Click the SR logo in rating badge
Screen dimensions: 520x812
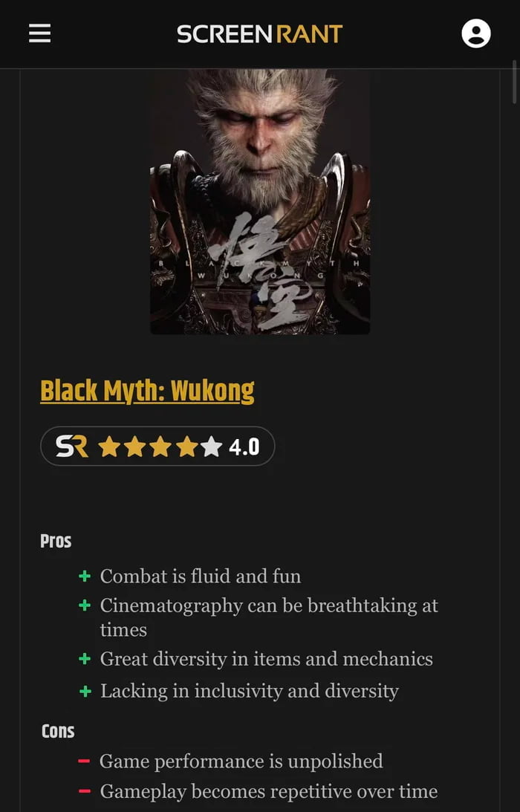(72, 446)
